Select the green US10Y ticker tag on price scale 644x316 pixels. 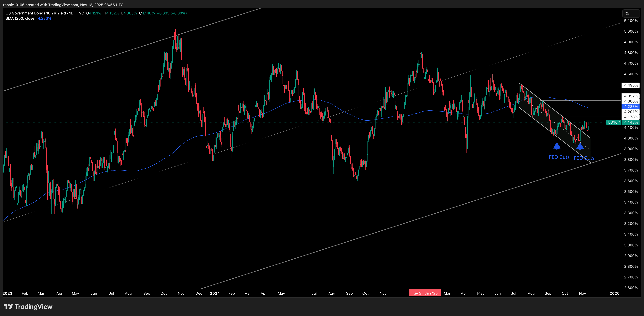click(614, 122)
